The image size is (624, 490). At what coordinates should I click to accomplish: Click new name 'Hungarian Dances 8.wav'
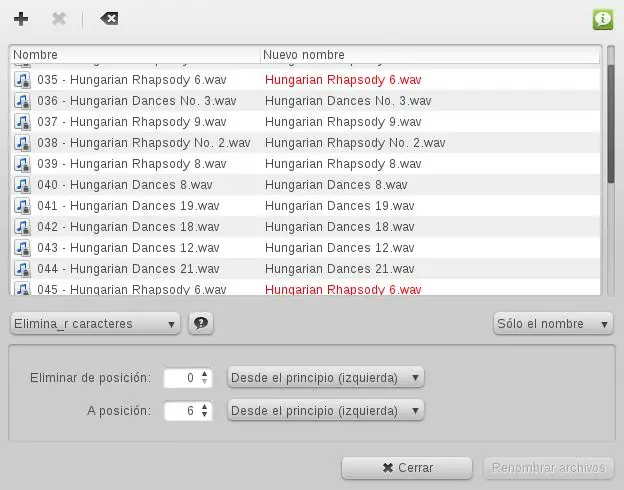tap(336, 185)
